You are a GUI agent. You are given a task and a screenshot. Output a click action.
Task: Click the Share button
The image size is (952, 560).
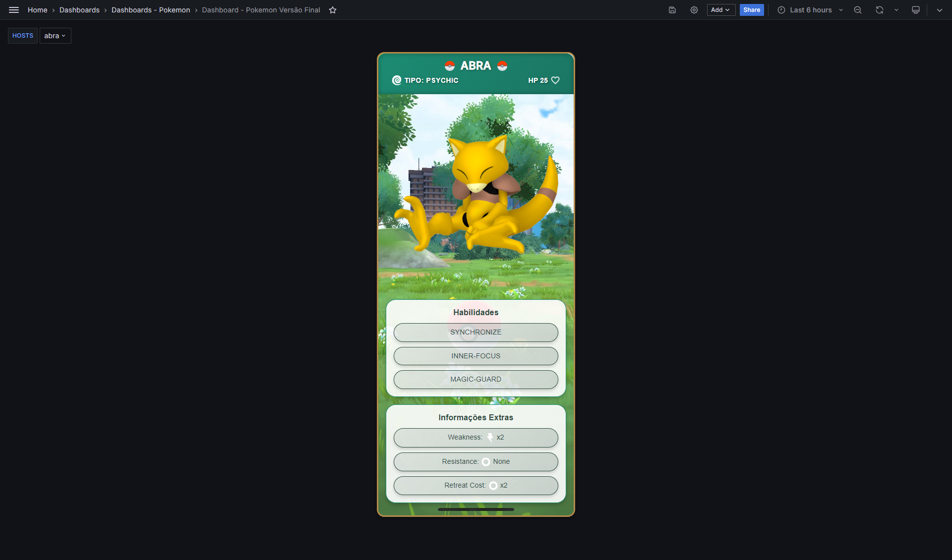[x=752, y=10]
